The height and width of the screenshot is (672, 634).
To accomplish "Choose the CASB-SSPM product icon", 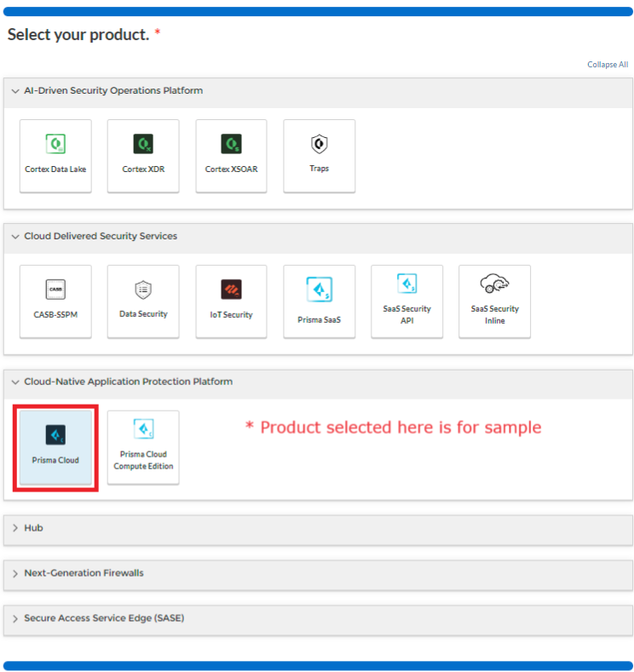I will click(55, 290).
